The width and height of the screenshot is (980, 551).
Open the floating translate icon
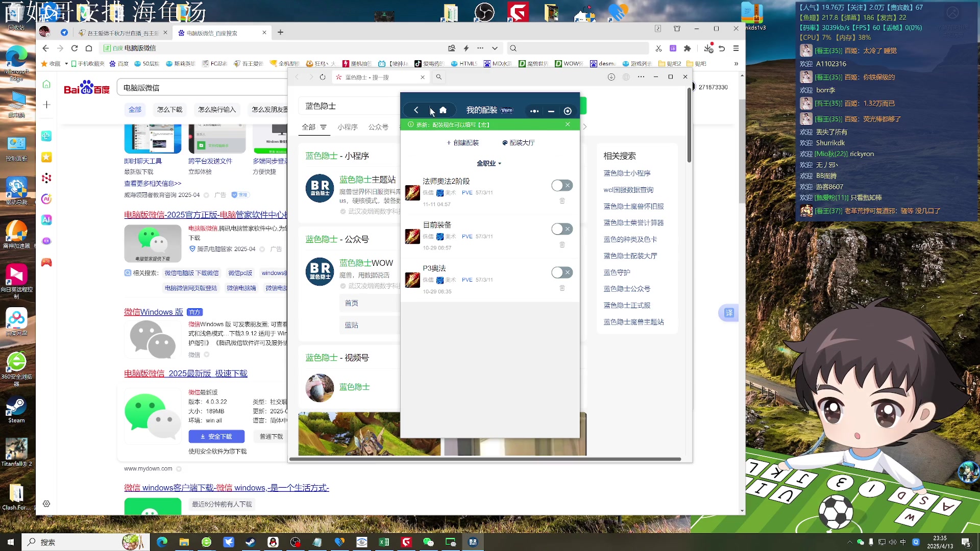click(729, 313)
